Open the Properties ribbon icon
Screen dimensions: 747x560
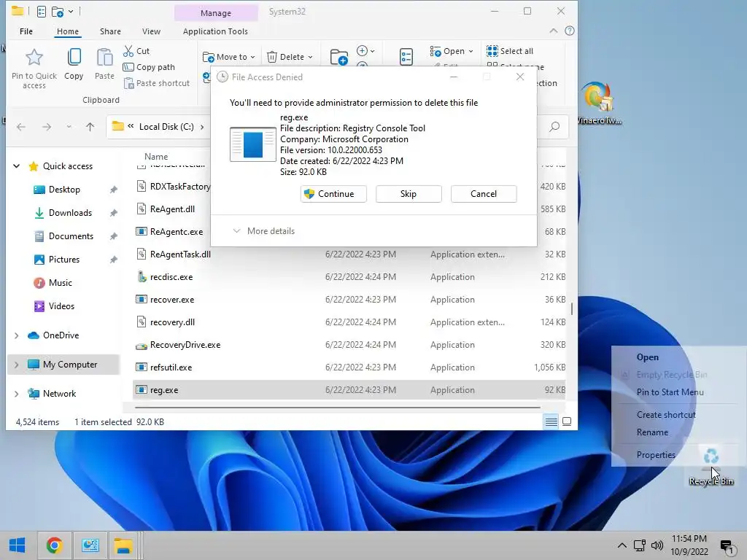pyautogui.click(x=406, y=58)
